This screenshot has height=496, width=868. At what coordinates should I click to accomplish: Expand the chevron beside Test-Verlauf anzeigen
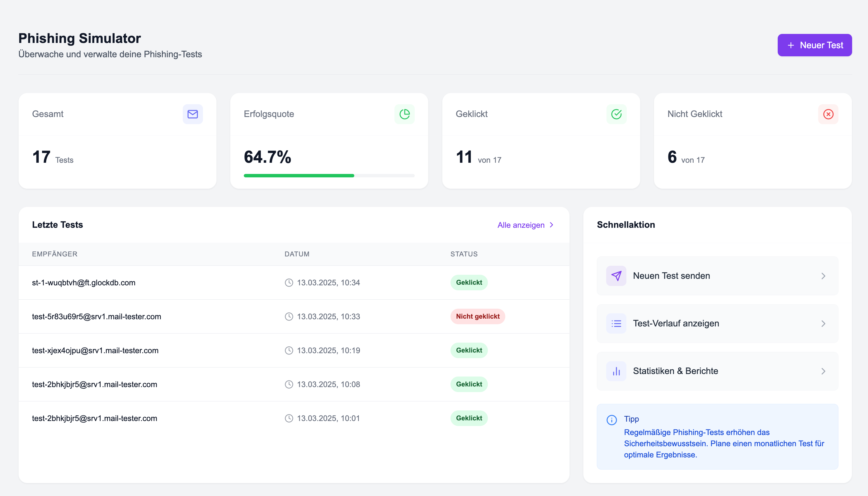(824, 324)
